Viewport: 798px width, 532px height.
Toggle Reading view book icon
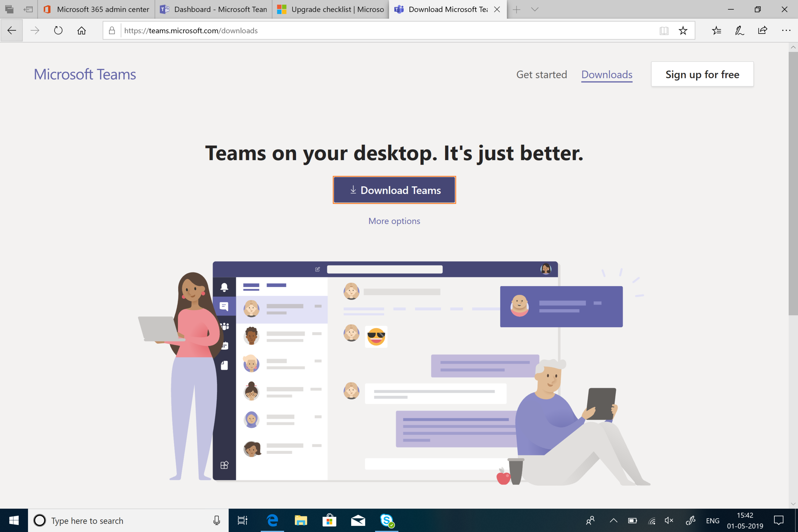(664, 31)
